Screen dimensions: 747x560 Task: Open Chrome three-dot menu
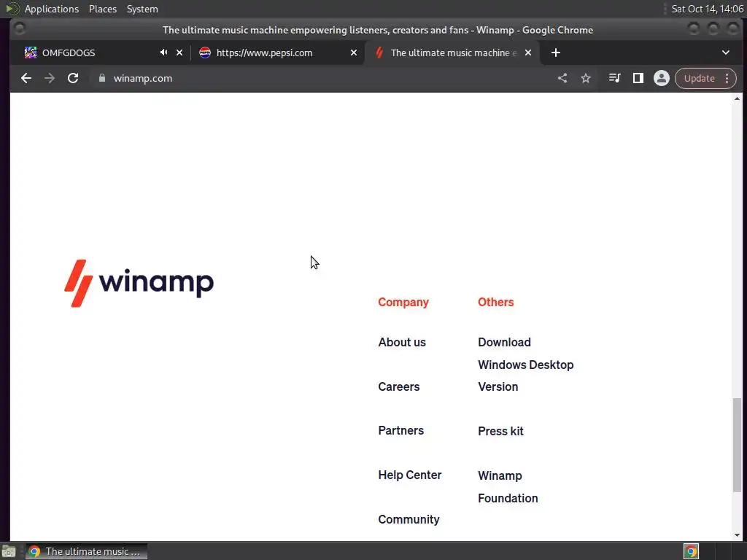click(727, 78)
